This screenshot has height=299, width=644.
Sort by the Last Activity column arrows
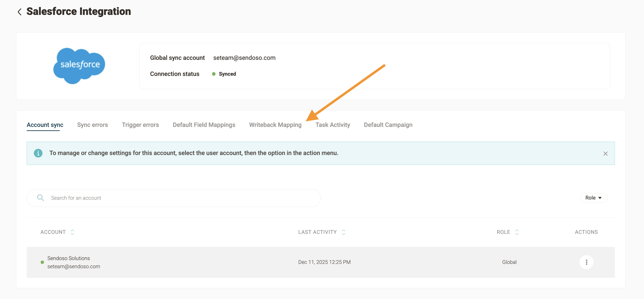tap(343, 232)
